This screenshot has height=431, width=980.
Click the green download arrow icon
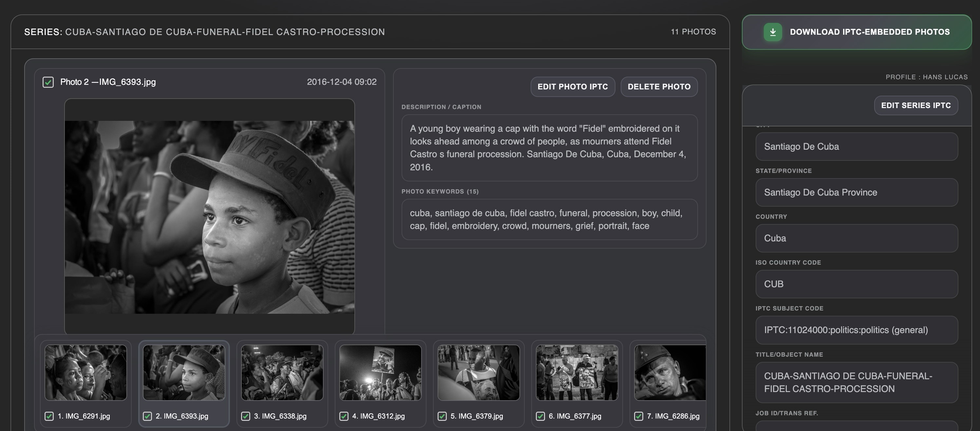(x=773, y=32)
